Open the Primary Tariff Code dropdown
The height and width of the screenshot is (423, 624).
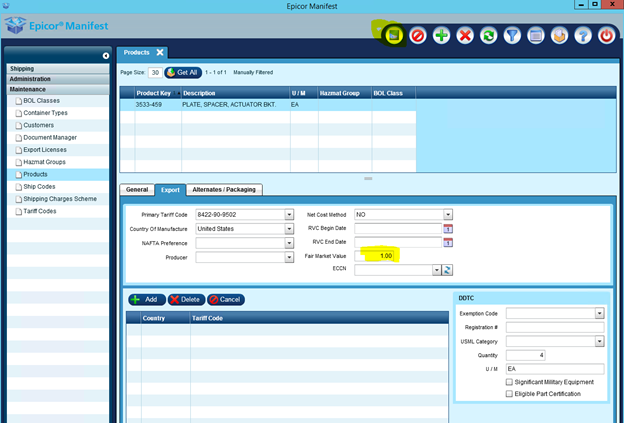289,214
